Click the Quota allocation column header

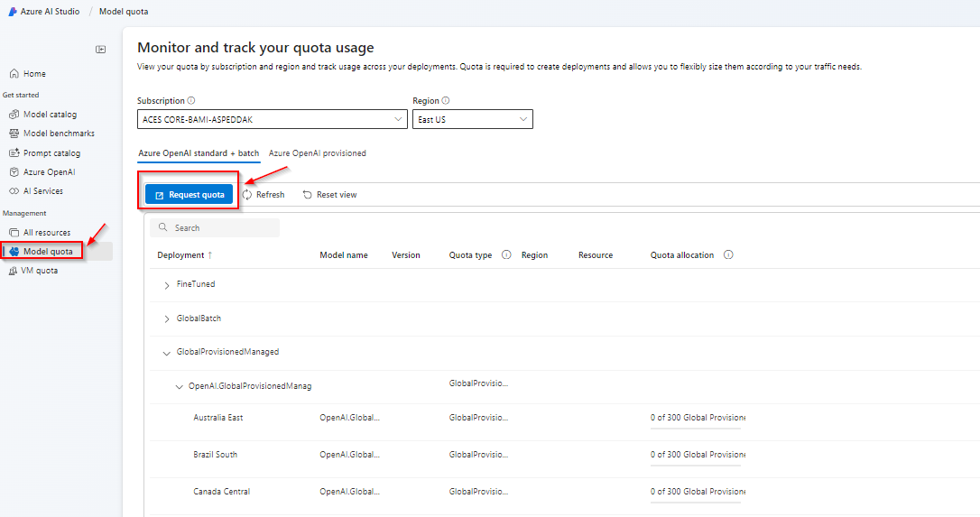click(x=682, y=255)
